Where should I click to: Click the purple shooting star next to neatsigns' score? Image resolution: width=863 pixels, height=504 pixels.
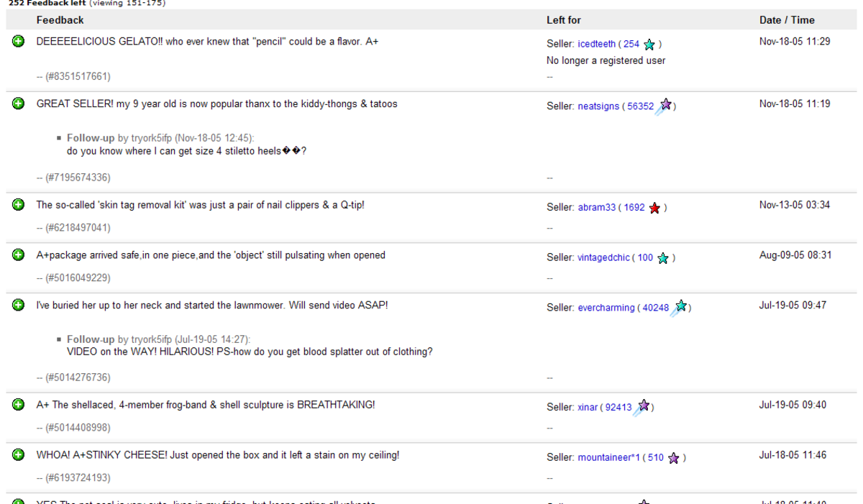click(666, 104)
